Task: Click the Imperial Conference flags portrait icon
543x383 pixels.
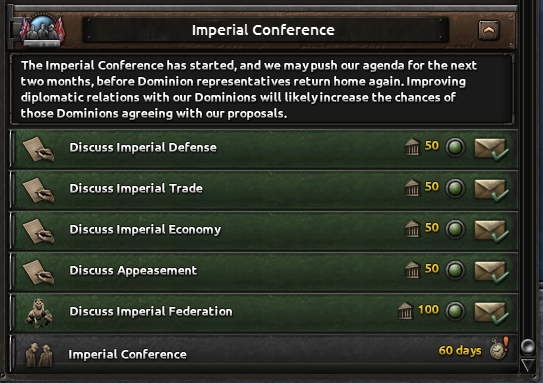Action: click(x=42, y=30)
